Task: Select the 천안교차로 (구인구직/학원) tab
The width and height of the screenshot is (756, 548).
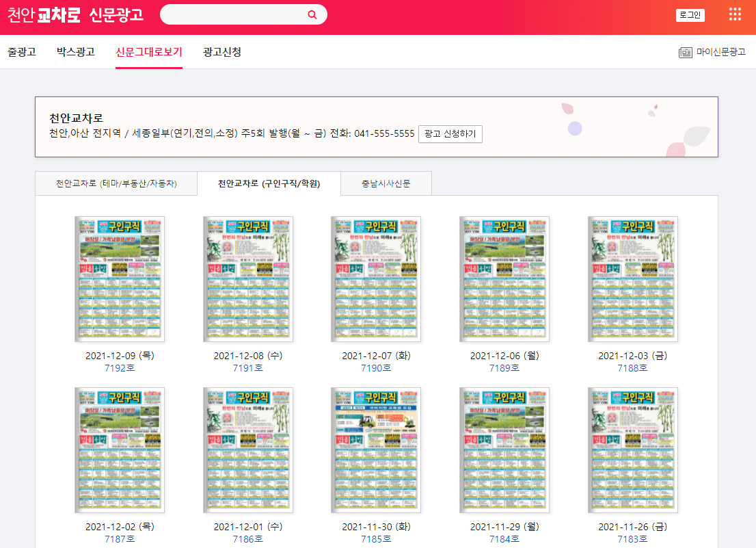Action: (x=269, y=183)
